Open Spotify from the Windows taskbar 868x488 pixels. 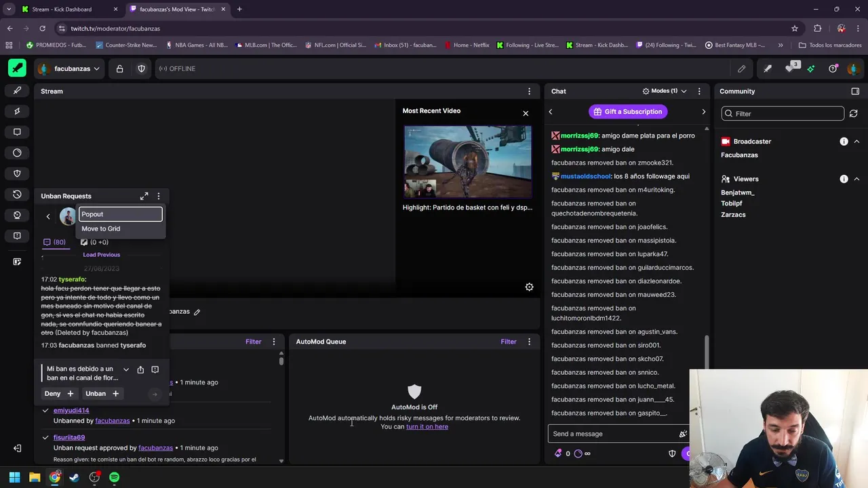click(x=114, y=477)
